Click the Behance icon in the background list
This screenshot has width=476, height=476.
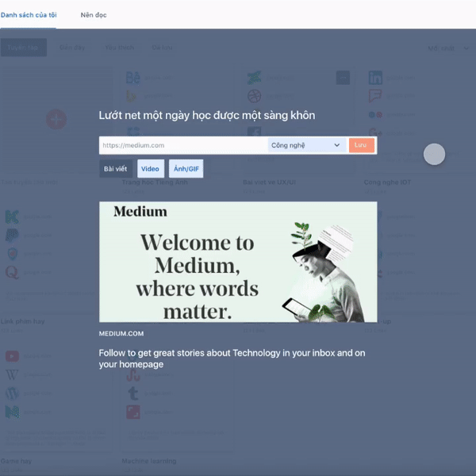click(133, 78)
